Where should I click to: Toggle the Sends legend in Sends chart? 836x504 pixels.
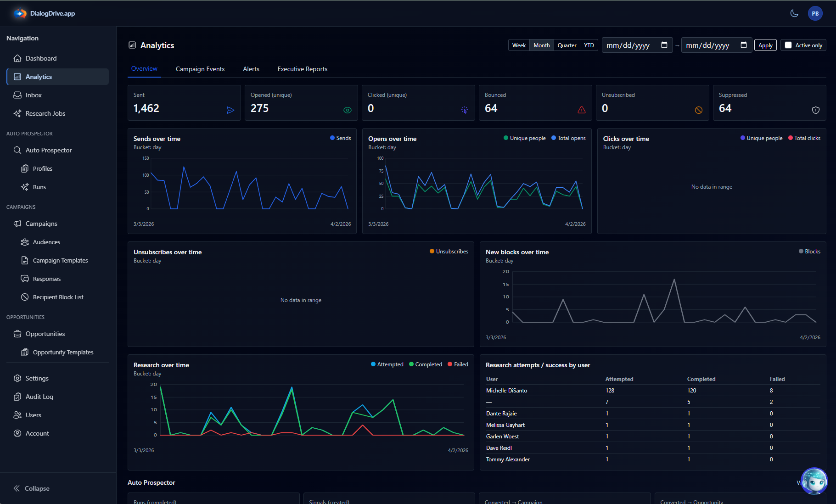(340, 138)
